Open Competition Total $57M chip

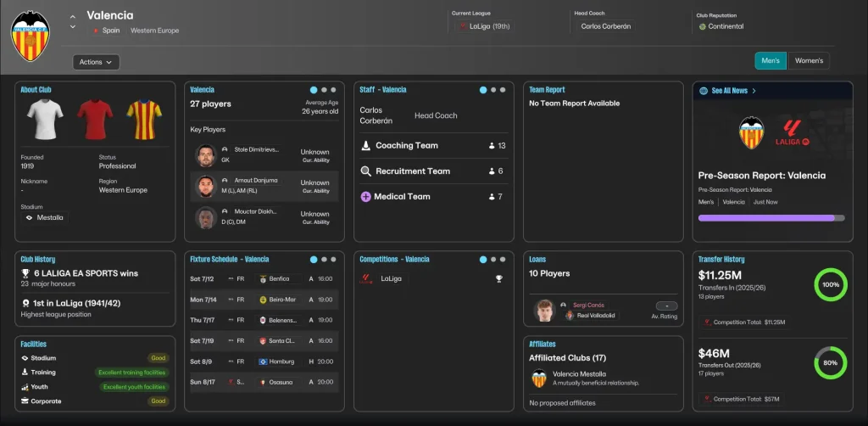(741, 399)
